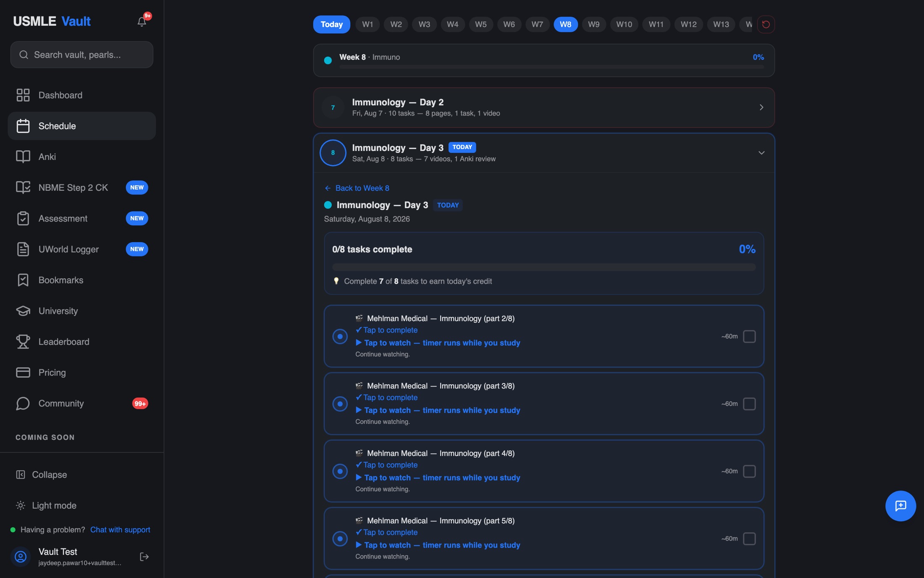This screenshot has height=578, width=924.
Task: Open Chat with support link
Action: pyautogui.click(x=120, y=530)
